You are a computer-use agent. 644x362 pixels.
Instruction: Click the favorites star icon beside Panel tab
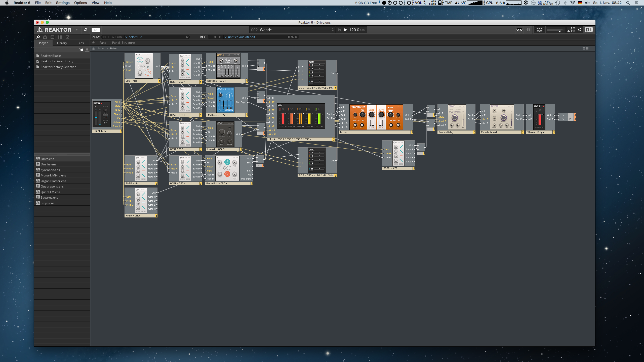coord(94,43)
